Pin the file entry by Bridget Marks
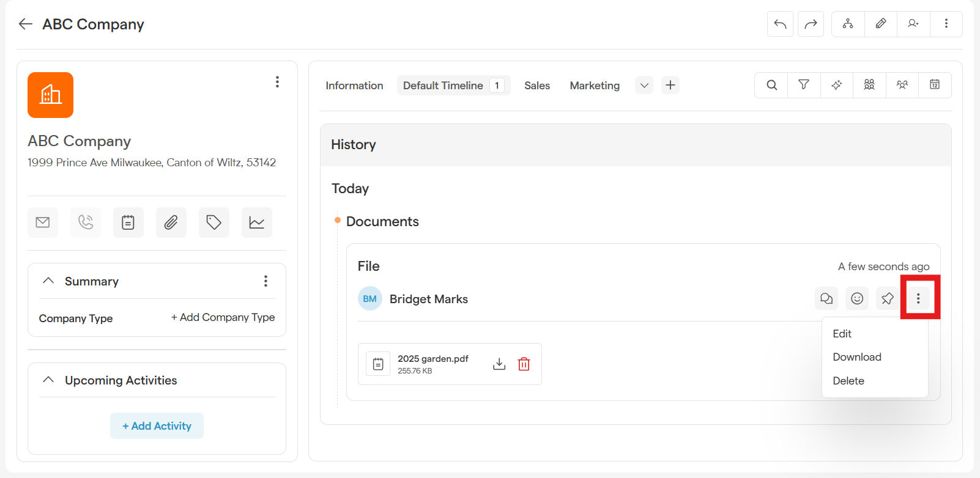Image resolution: width=980 pixels, height=478 pixels. click(887, 298)
